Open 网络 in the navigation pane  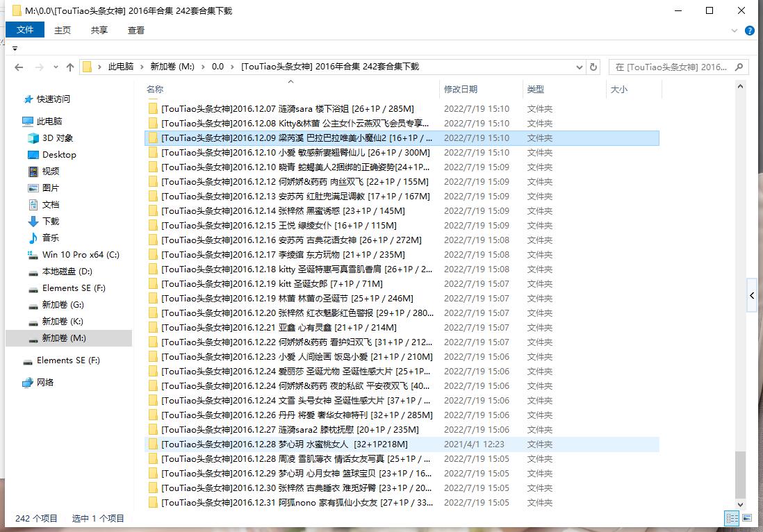(44, 382)
